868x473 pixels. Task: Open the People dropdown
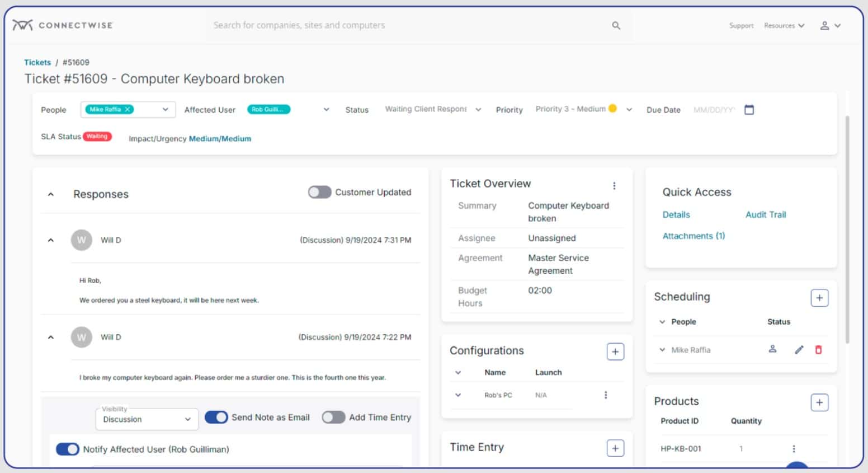[165, 110]
